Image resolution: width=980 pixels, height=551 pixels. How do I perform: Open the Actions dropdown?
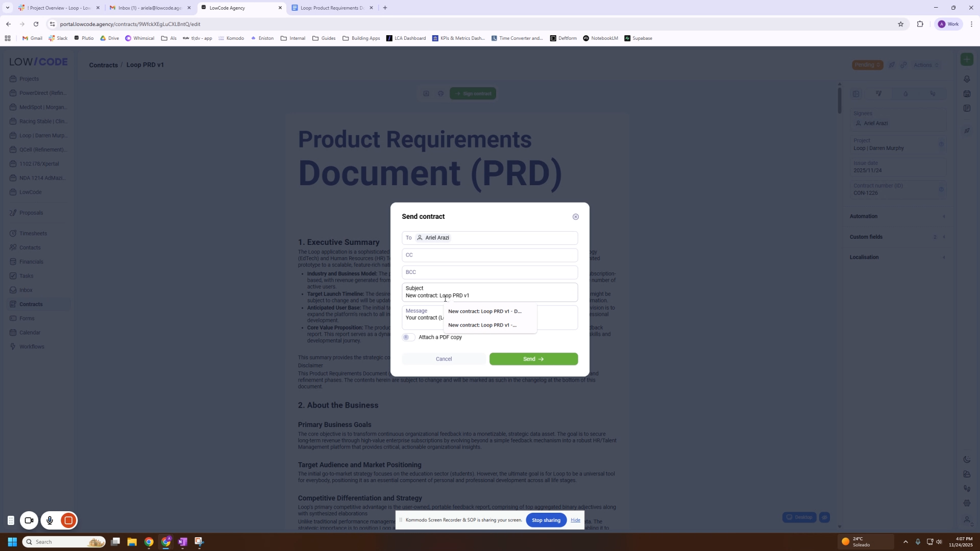(926, 65)
